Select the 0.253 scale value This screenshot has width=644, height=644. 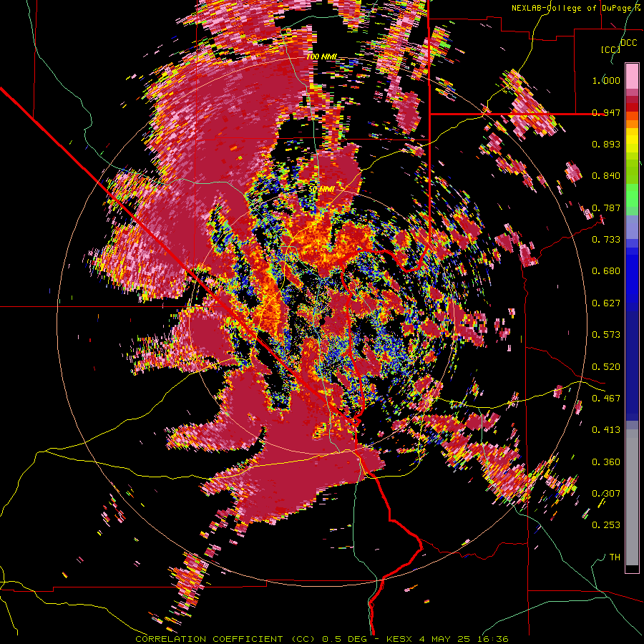(606, 525)
